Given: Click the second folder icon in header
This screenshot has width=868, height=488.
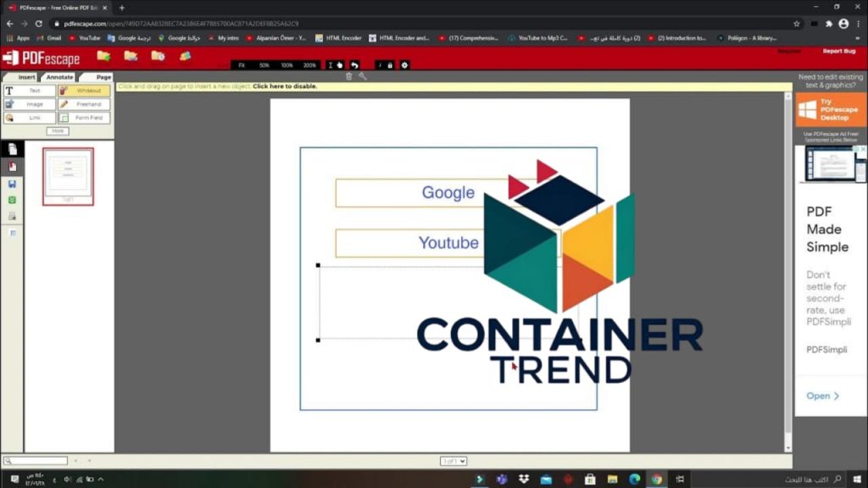Looking at the screenshot, I should [131, 56].
